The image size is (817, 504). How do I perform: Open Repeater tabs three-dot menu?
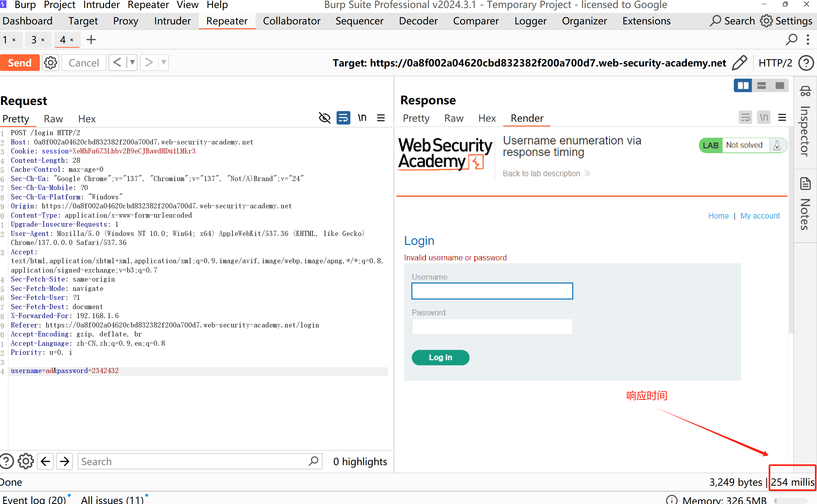[x=807, y=40]
